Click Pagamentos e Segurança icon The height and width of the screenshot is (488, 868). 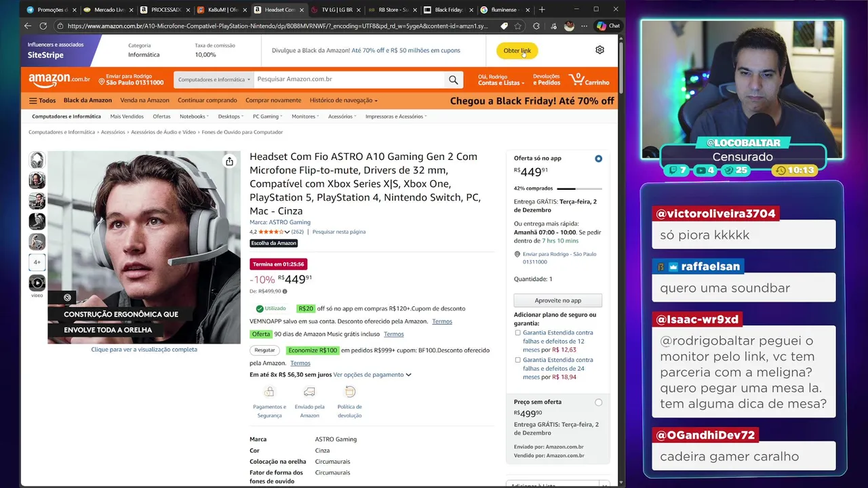pos(269,392)
